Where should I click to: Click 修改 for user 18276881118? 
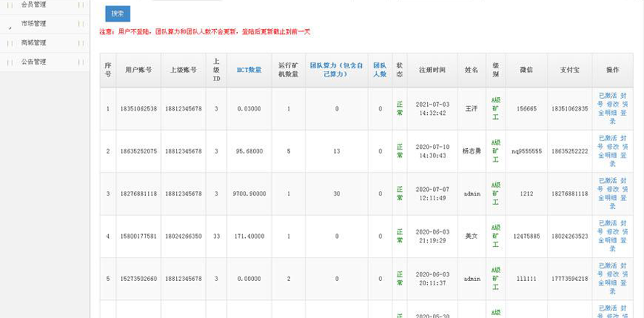613,189
